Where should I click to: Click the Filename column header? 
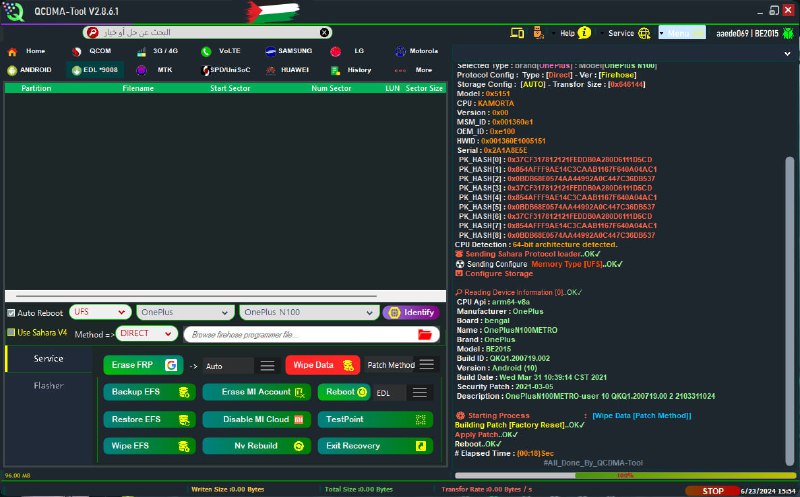pos(138,88)
